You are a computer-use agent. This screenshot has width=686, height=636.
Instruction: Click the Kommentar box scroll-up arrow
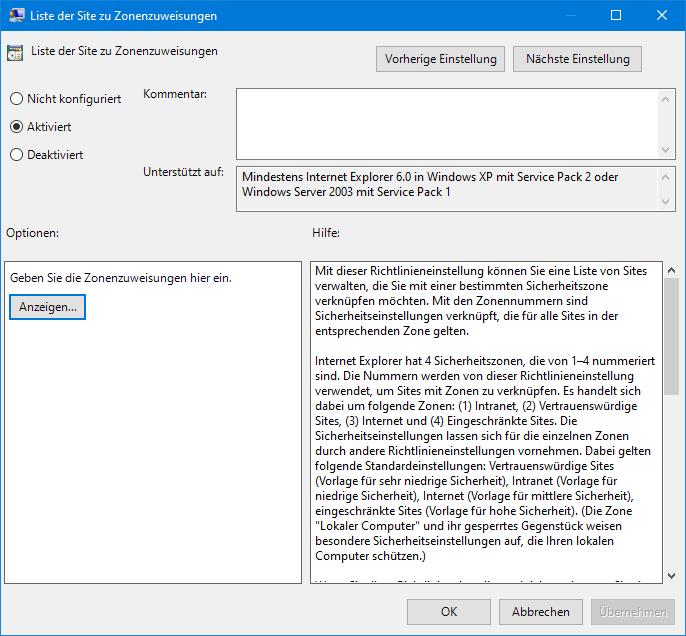(x=668, y=98)
